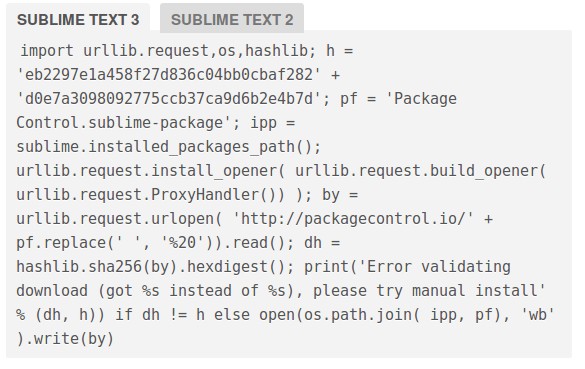Click 'urllib.request.install_opener(' in the code
Image resolution: width=585 pixels, height=369 pixels.
pos(151,171)
